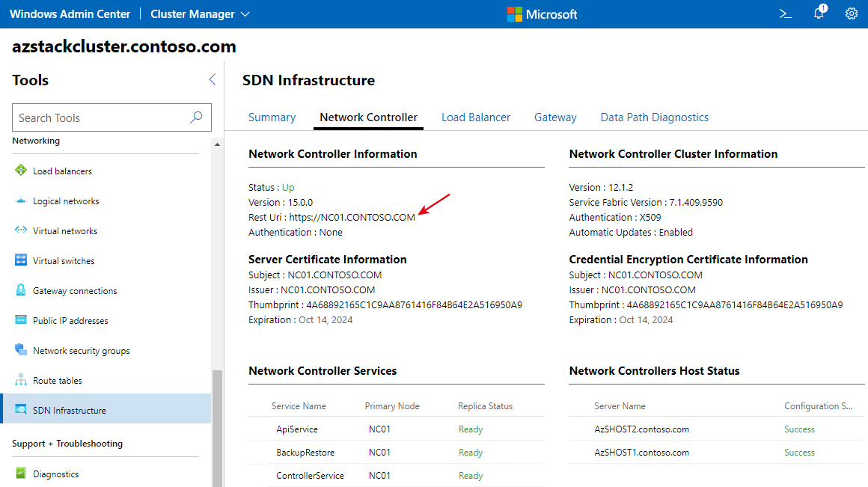Click the search magnifier icon
868x487 pixels.
196,117
